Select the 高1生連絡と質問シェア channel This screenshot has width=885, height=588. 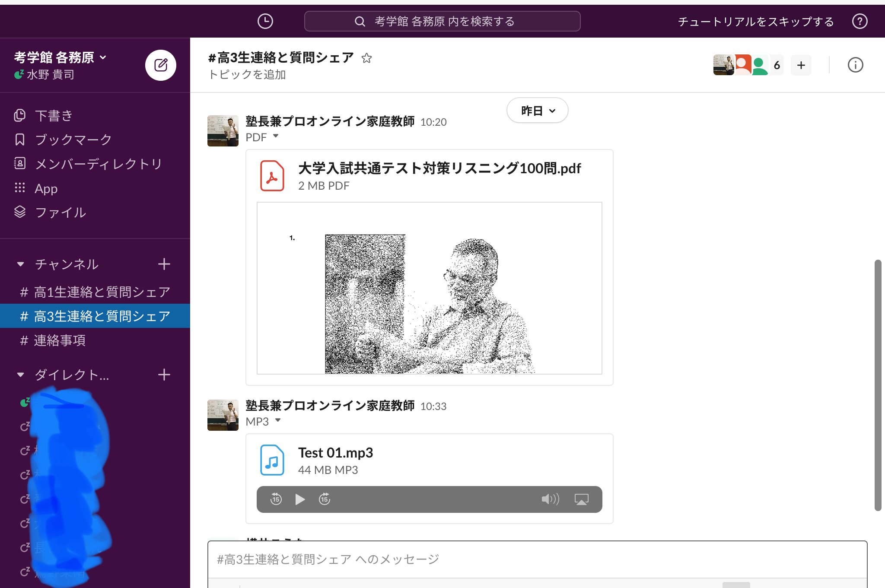95,292
